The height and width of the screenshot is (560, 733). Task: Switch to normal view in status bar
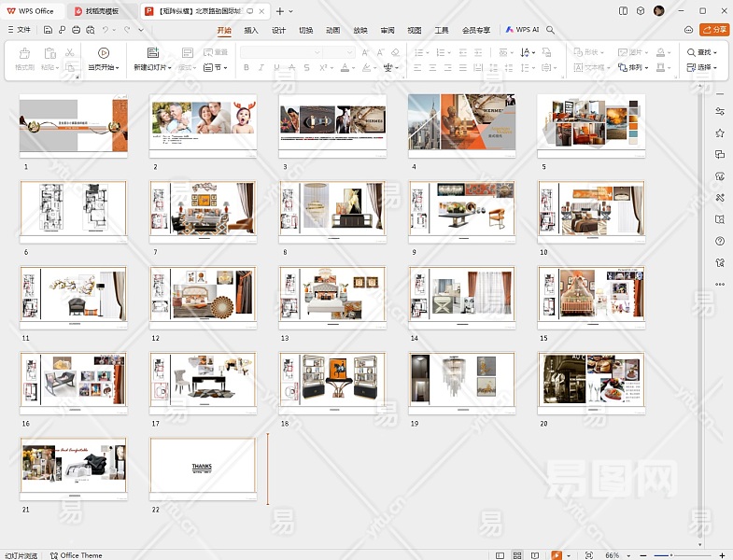tap(500, 555)
